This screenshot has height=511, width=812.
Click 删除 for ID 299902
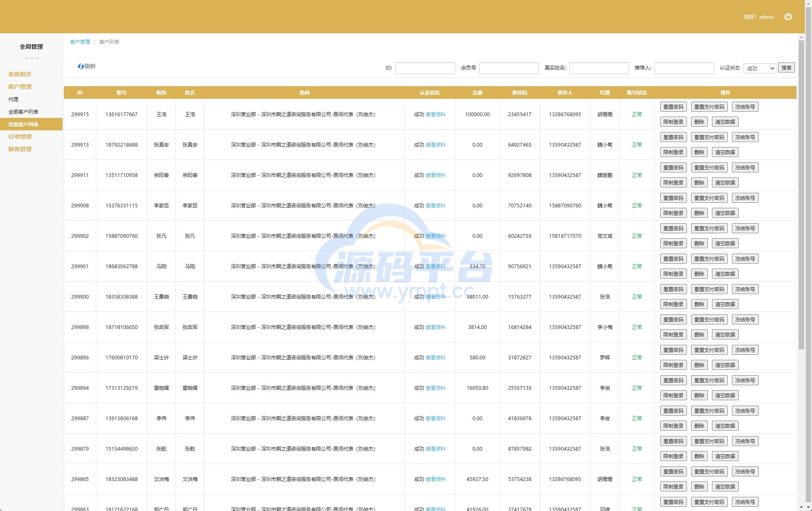pos(699,244)
